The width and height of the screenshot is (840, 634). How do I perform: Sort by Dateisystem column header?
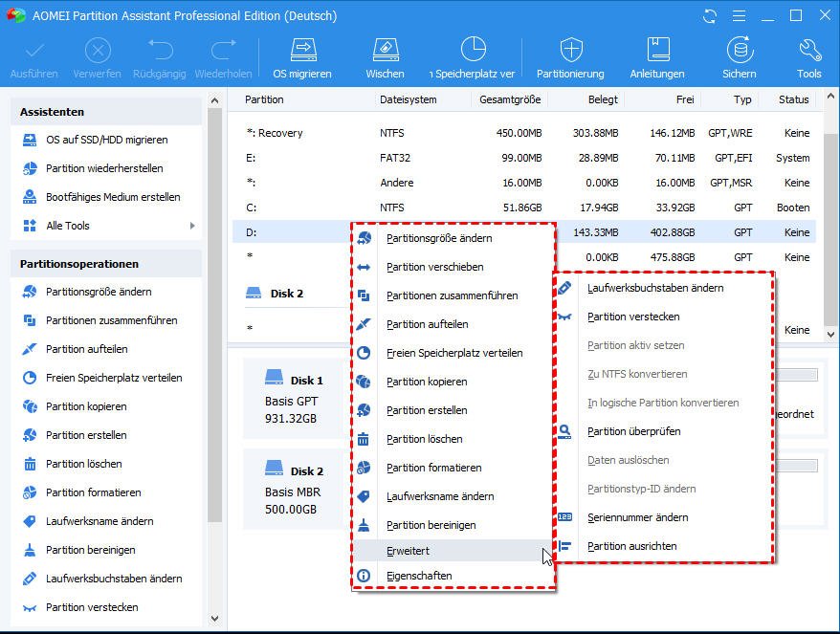pos(409,99)
